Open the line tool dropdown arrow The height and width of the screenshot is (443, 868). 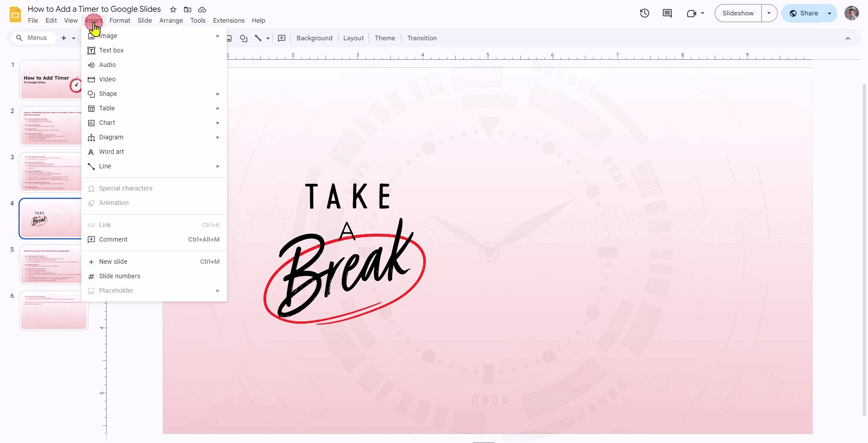268,38
